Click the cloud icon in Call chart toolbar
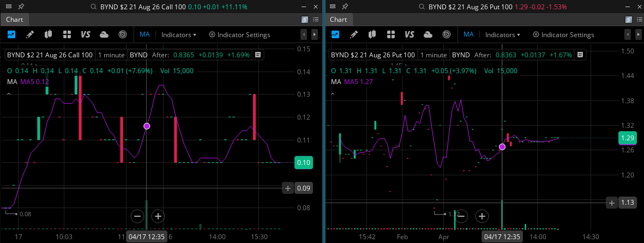This screenshot has height=243, width=644. [x=104, y=34]
